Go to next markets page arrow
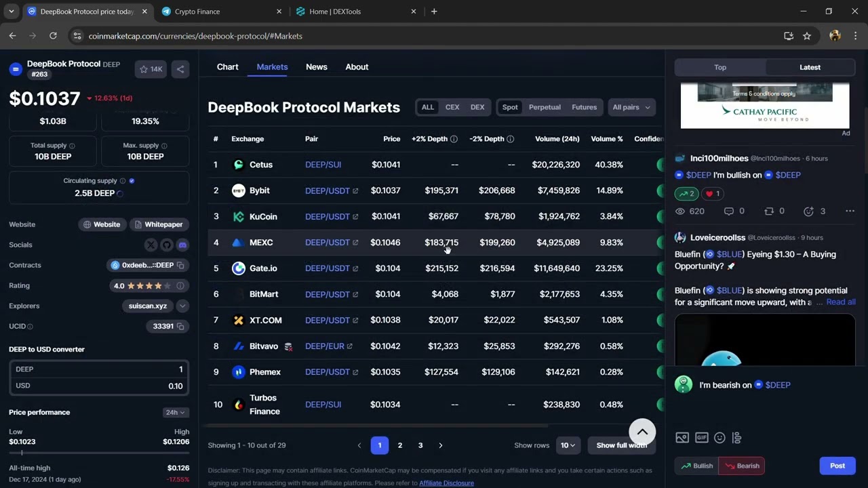This screenshot has height=488, width=868. [441, 445]
